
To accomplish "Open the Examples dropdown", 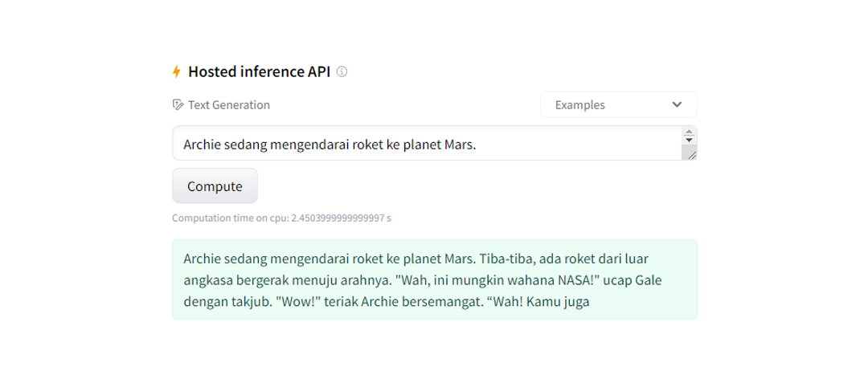I will point(617,104).
